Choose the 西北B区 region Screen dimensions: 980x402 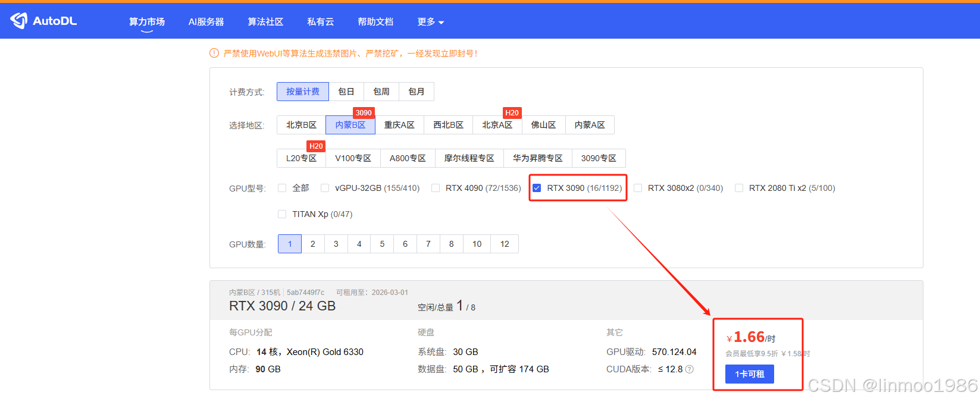[449, 125]
